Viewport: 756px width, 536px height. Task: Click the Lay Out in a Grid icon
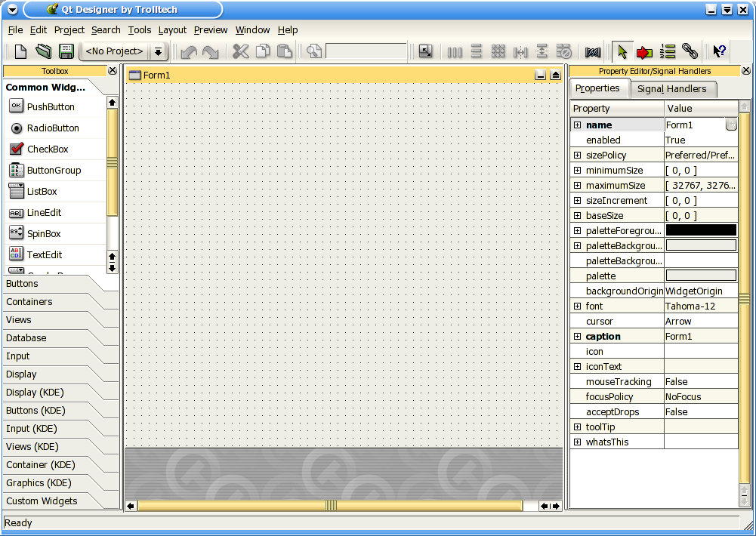click(498, 51)
